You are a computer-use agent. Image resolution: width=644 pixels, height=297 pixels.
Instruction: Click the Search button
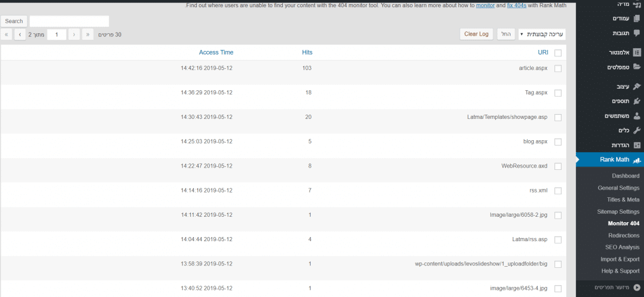coord(14,21)
